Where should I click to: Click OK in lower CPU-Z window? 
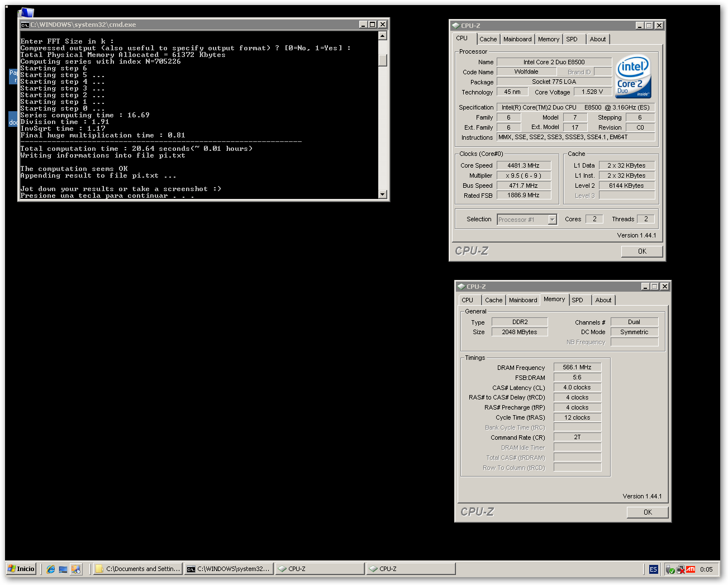(x=648, y=512)
